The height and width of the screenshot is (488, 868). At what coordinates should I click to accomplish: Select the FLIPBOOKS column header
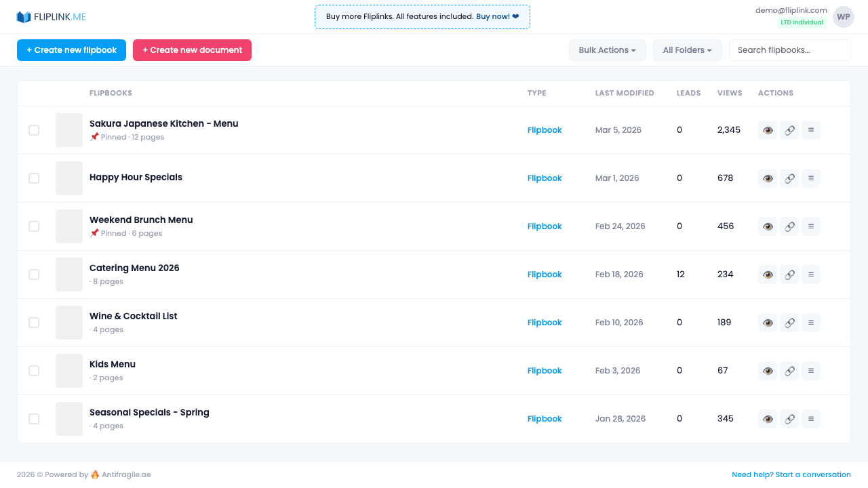tap(111, 93)
